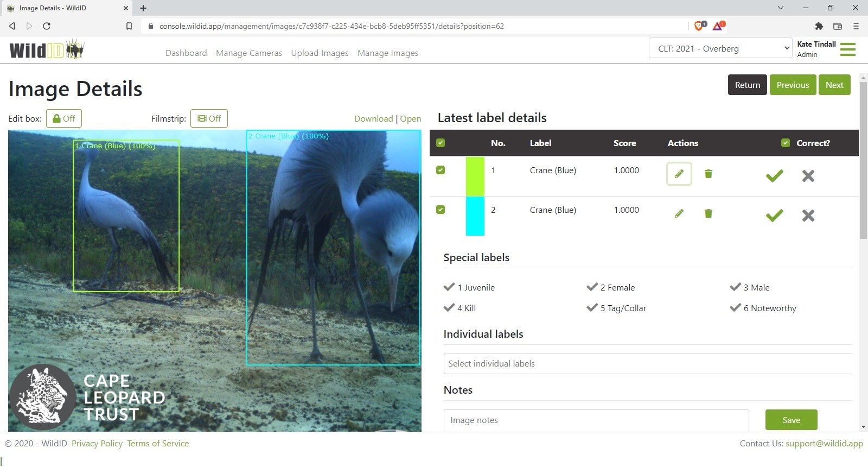Toggle the select-all checkbox in header
The width and height of the screenshot is (868, 467).
(x=441, y=143)
